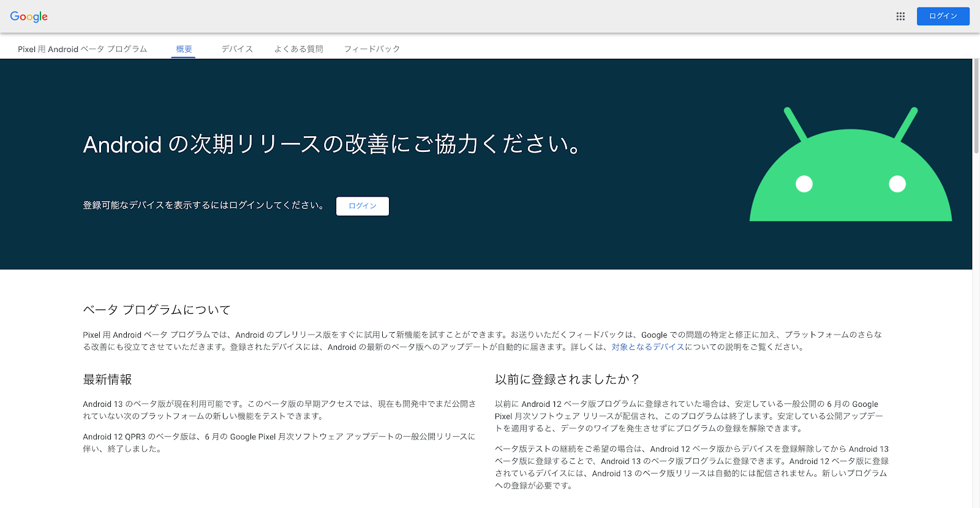980x508 pixels.
Task: Open the Google apps grid icon
Action: point(900,17)
